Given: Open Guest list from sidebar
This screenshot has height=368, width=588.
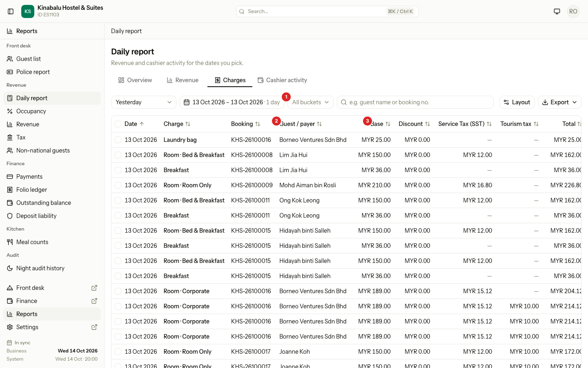Looking at the screenshot, I should coord(52,59).
